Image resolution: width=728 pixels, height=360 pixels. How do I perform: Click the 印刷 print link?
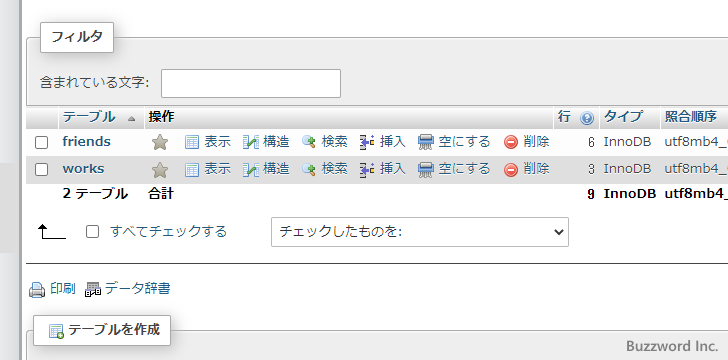(63, 289)
